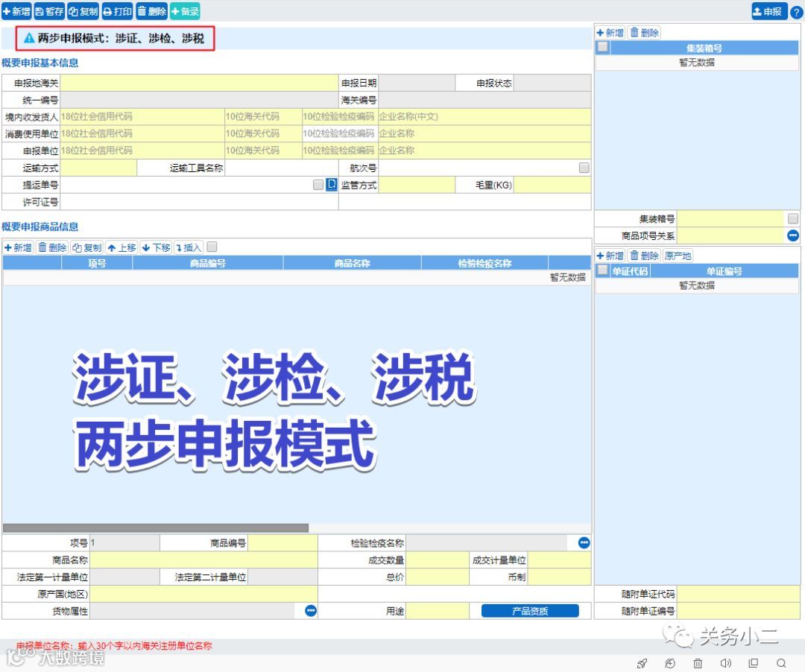Viewport: 805px width, 672px height.
Task: Click the 商品编号 detail input field
Action: point(282,543)
